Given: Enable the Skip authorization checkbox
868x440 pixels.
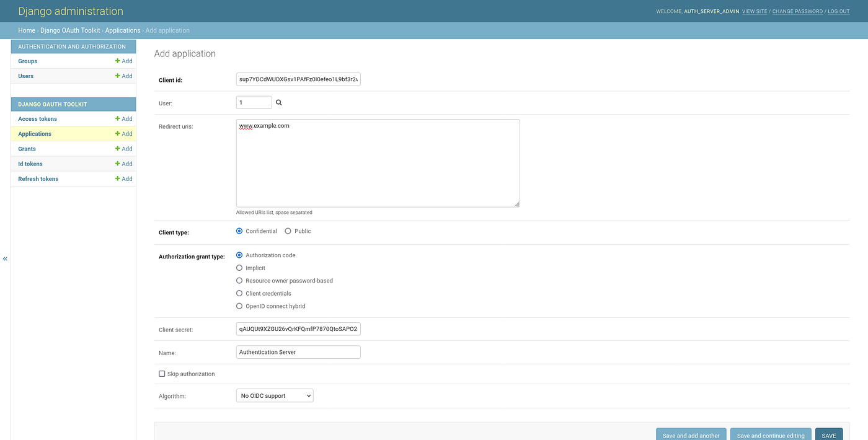Looking at the screenshot, I should click(x=162, y=373).
